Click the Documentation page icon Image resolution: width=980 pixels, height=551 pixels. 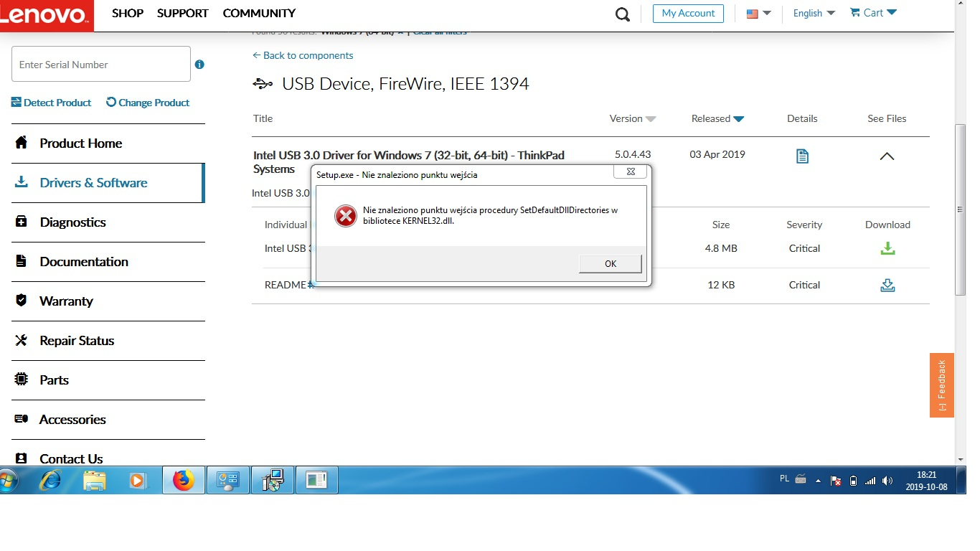22,262
